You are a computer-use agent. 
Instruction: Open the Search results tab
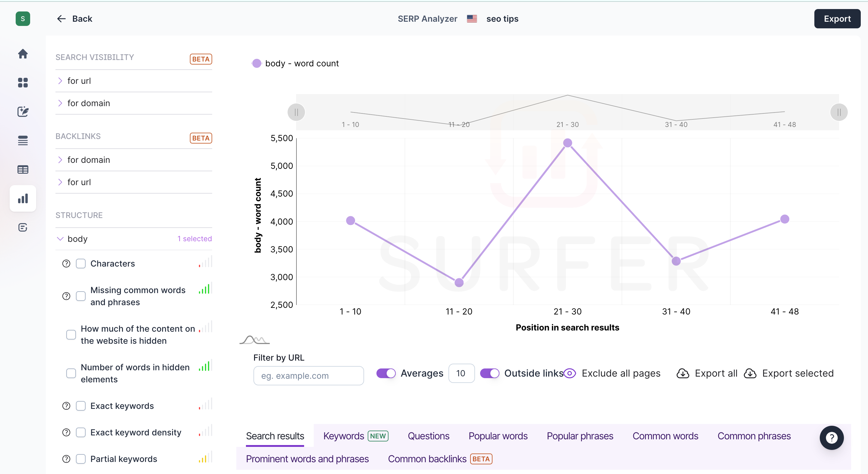(275, 436)
